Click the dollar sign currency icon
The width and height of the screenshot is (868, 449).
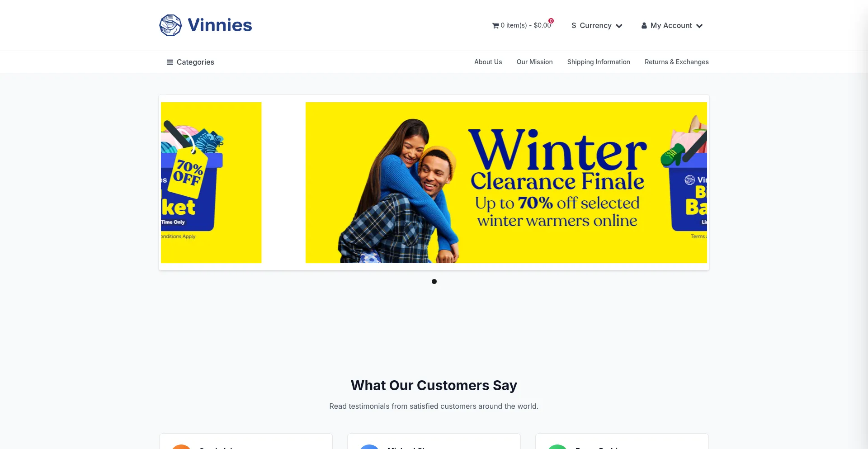click(574, 26)
